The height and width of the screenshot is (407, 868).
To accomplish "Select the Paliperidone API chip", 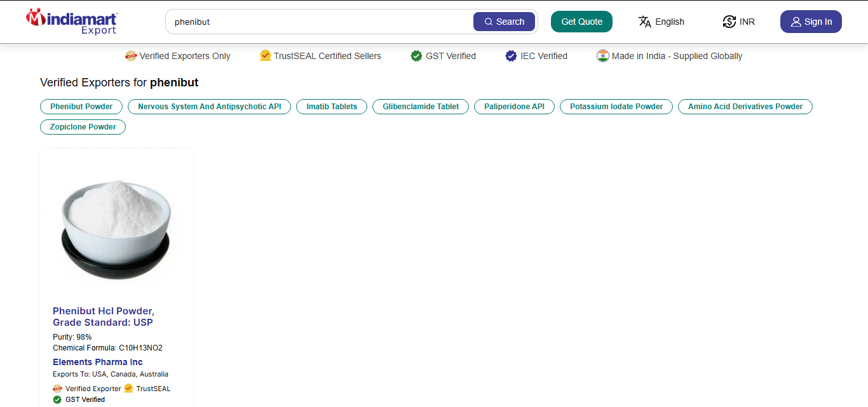I will 515,107.
